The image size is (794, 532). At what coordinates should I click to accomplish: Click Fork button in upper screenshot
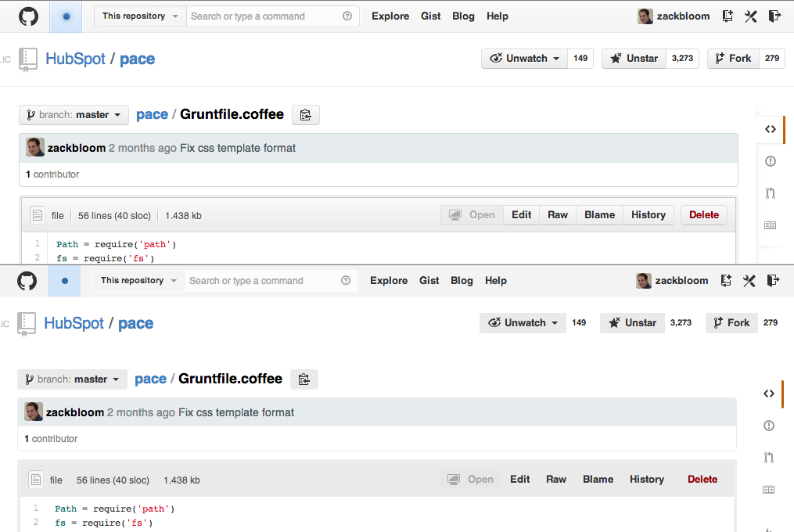(733, 58)
